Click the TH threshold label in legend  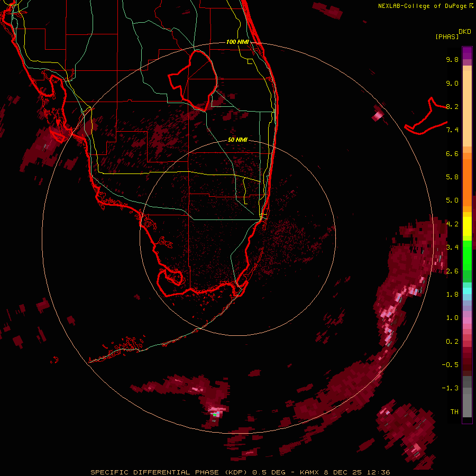point(454,412)
